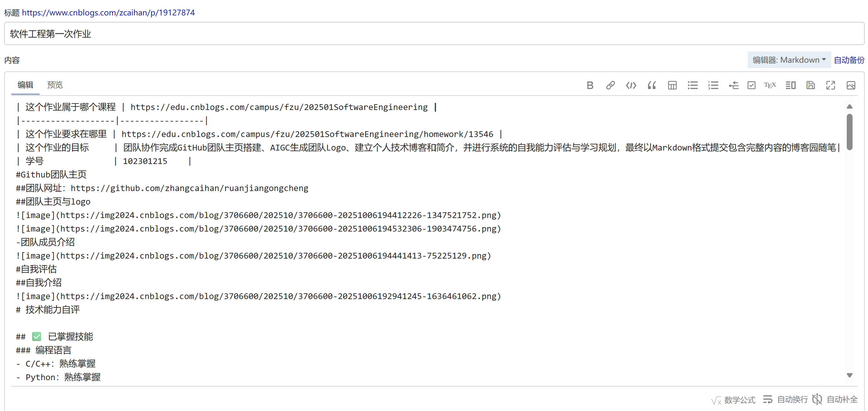
Task: Switch to the 预览 tab
Action: 55,85
